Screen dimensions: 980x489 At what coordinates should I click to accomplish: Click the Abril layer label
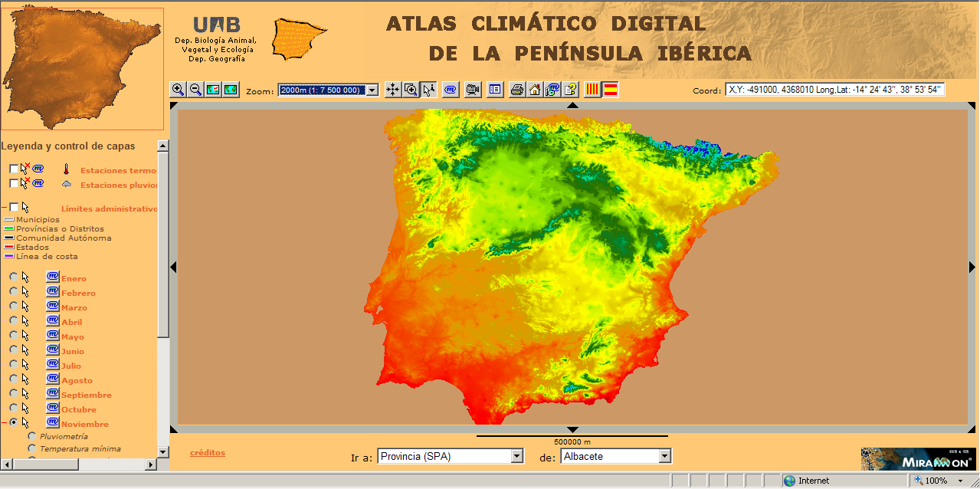pyautogui.click(x=72, y=322)
